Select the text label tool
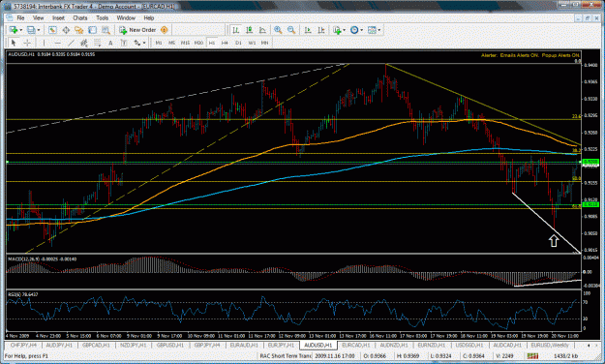This screenshot has height=364, width=605. [124, 43]
